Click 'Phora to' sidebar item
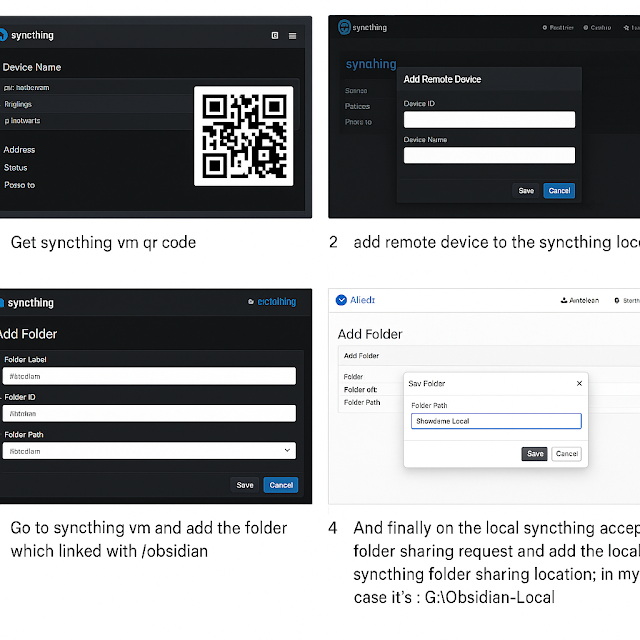The width and height of the screenshot is (640, 640). pyautogui.click(x=358, y=122)
